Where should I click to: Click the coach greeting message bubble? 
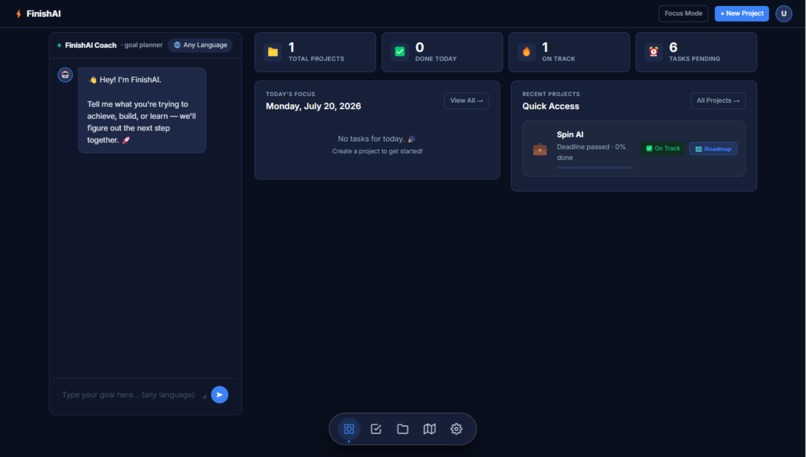point(142,110)
